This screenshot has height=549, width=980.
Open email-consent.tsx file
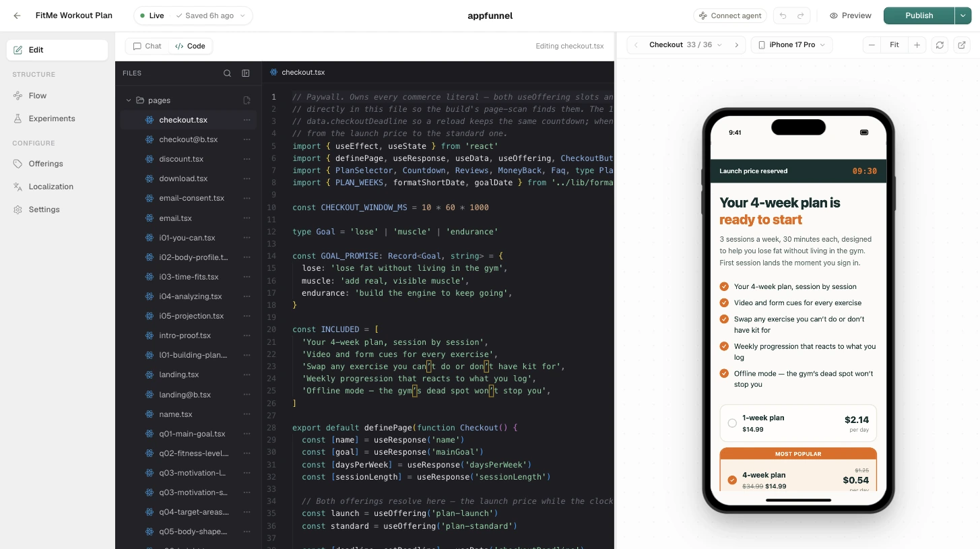189,198
